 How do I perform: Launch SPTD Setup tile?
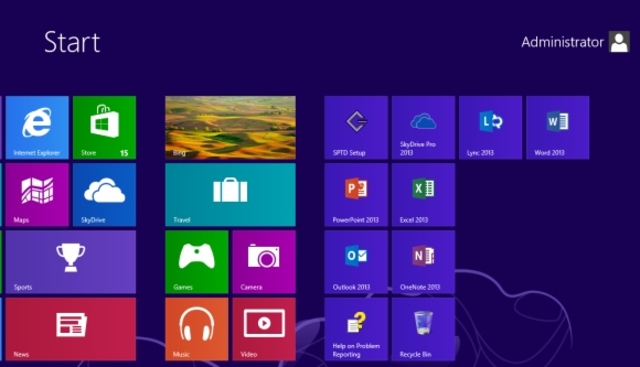point(356,127)
